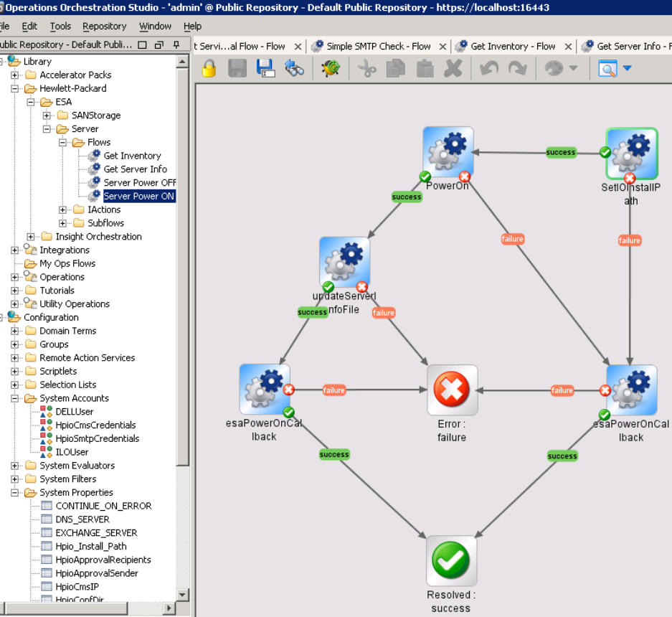
Task: Select the Resolved : success return step
Action: tap(451, 560)
